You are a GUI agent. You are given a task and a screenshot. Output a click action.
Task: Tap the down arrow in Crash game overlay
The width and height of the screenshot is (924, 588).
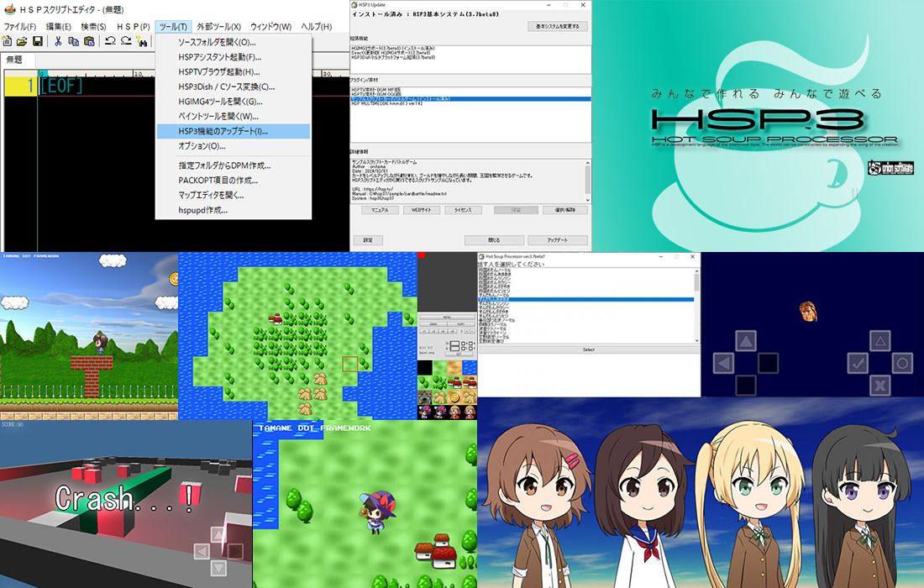coord(218,568)
